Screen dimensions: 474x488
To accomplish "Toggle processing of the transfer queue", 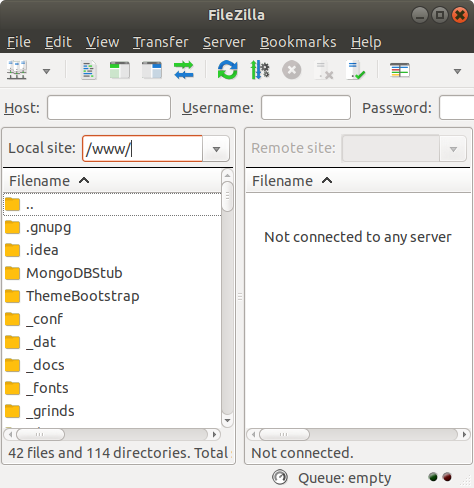I will (x=260, y=70).
